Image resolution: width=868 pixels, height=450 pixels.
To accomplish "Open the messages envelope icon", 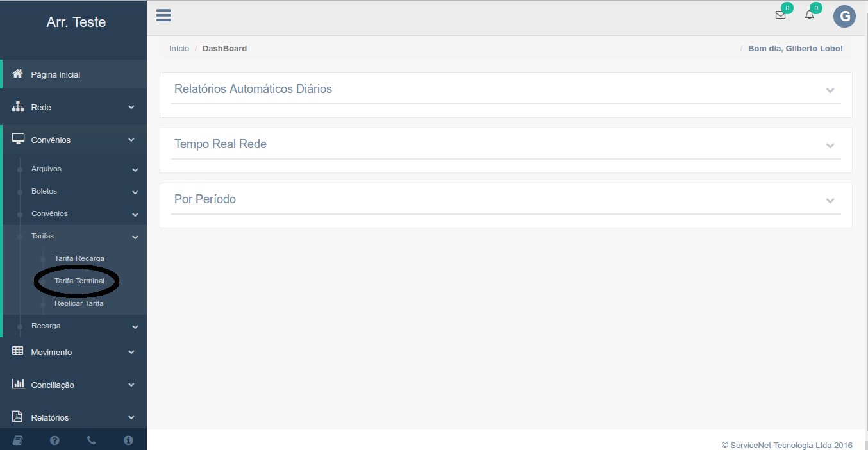I will pyautogui.click(x=780, y=15).
